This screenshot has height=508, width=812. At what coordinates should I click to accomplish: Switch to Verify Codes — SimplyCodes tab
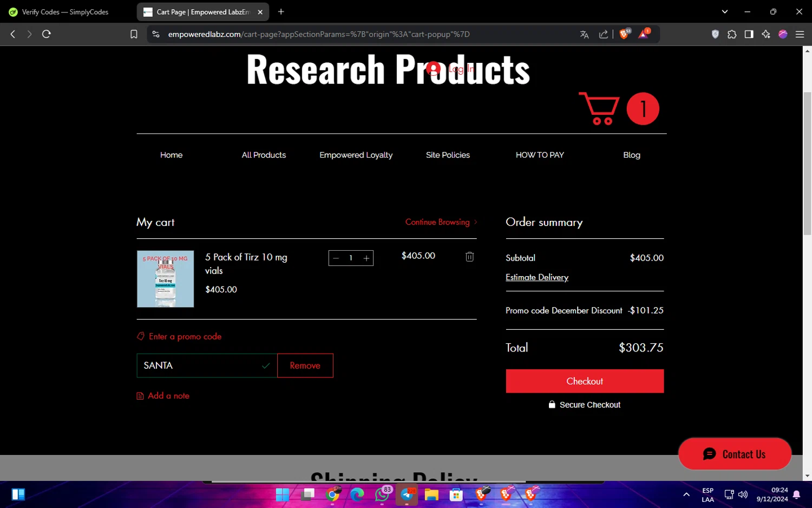coord(66,12)
